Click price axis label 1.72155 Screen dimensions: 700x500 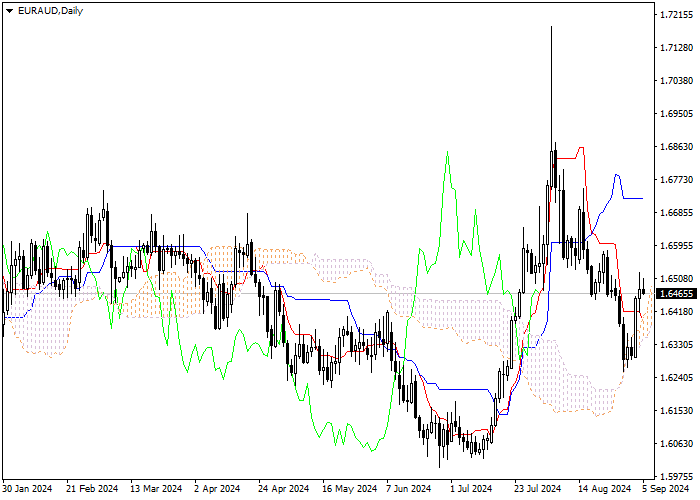677,15
